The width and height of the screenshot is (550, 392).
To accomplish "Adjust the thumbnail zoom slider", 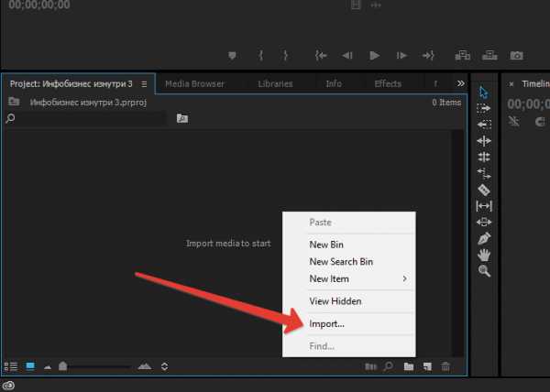I will tap(63, 366).
